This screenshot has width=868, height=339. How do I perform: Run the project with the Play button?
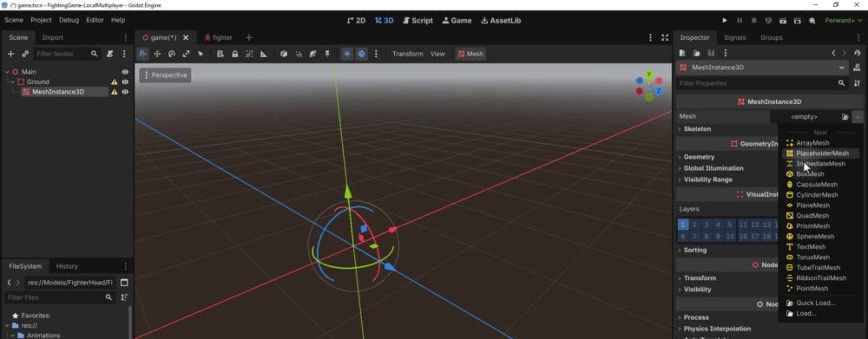(x=725, y=21)
